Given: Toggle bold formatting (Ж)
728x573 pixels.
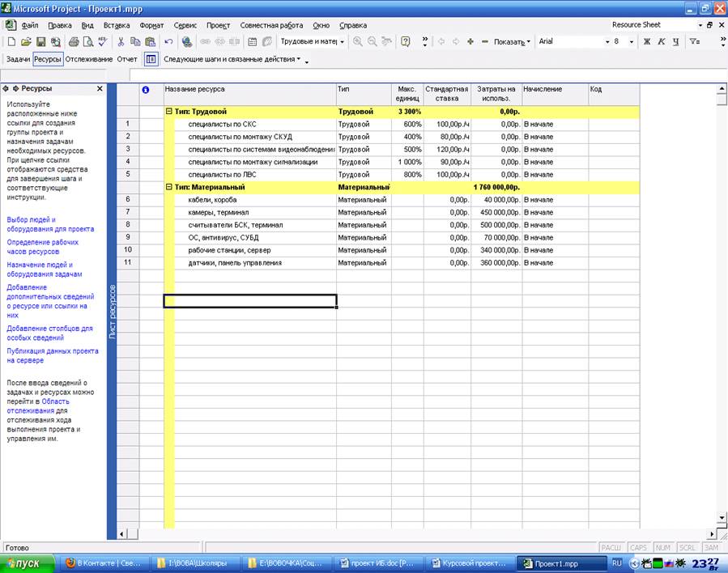Looking at the screenshot, I should [646, 41].
